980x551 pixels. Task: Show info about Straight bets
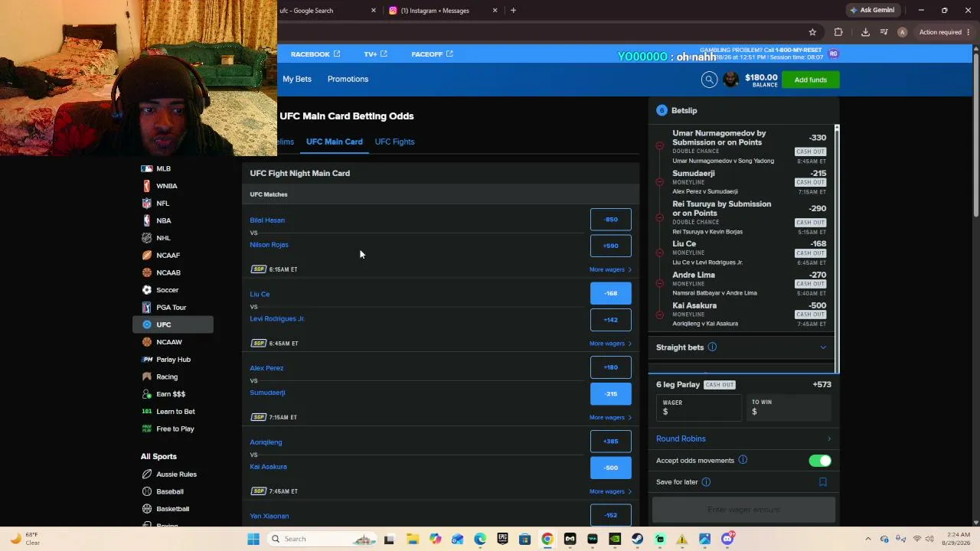point(712,347)
